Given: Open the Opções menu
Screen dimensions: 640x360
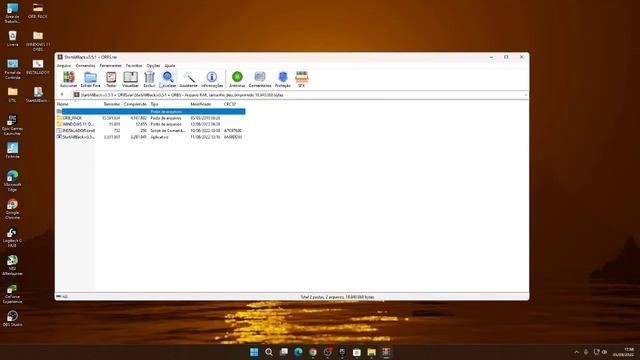Looking at the screenshot, I should click(153, 65).
